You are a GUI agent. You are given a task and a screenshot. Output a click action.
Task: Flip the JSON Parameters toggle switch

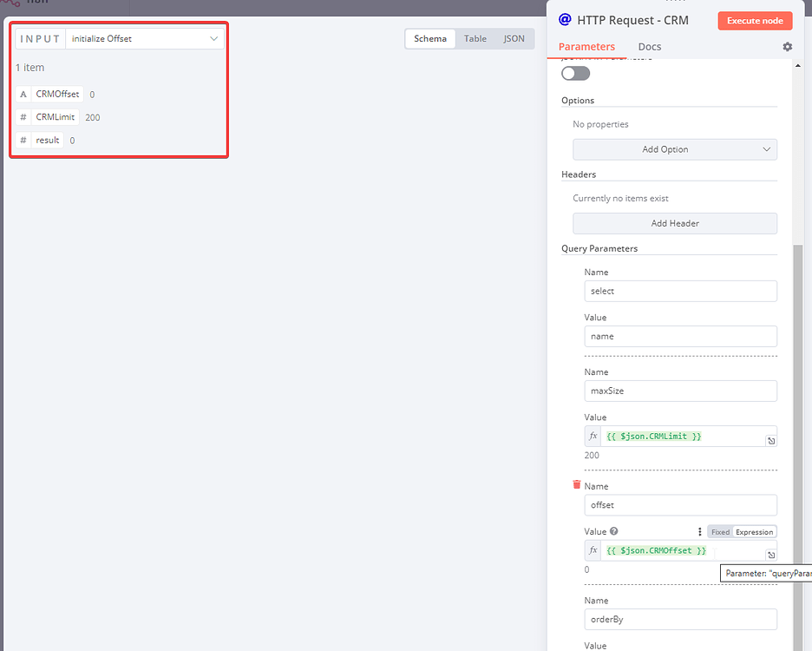pos(574,74)
